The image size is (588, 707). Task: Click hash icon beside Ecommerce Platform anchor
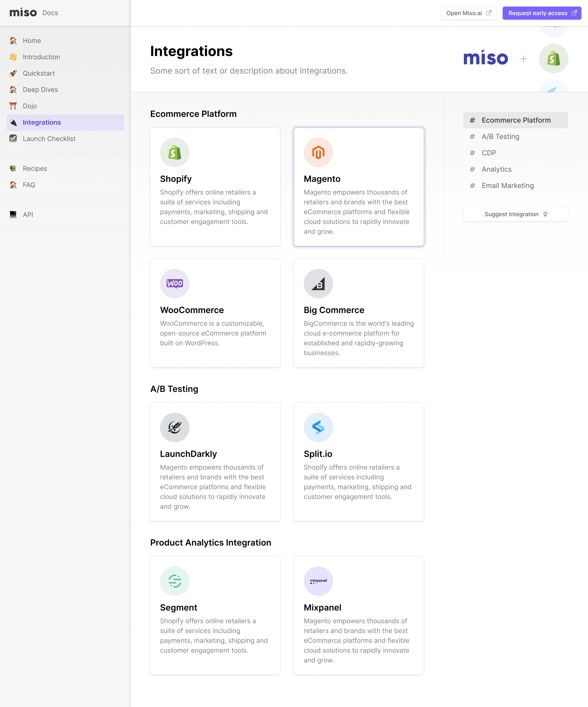[x=472, y=120]
